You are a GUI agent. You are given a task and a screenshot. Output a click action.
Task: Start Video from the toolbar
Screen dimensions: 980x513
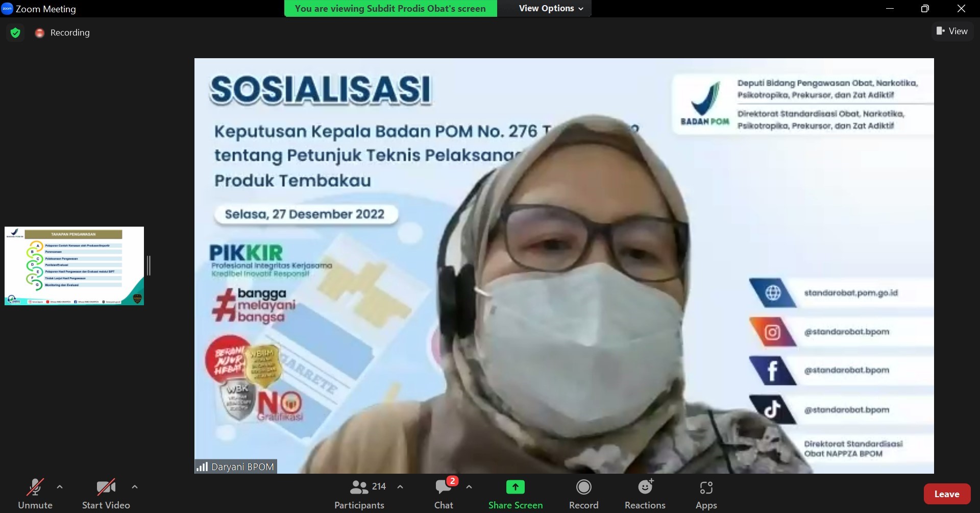(x=106, y=494)
